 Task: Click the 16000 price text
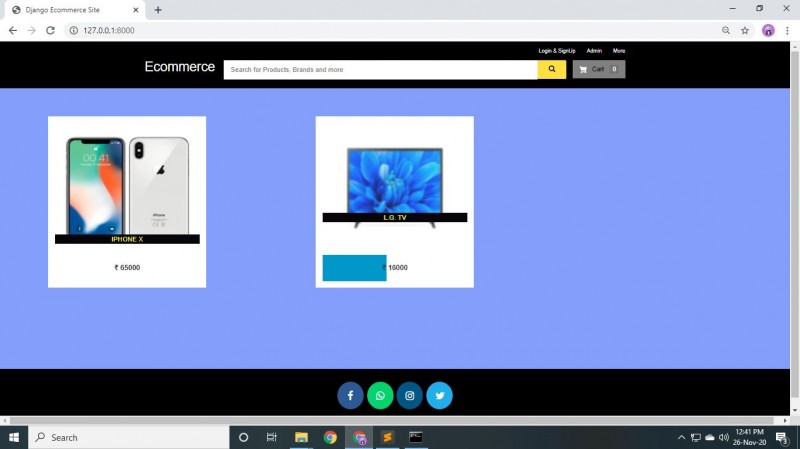[x=397, y=267]
